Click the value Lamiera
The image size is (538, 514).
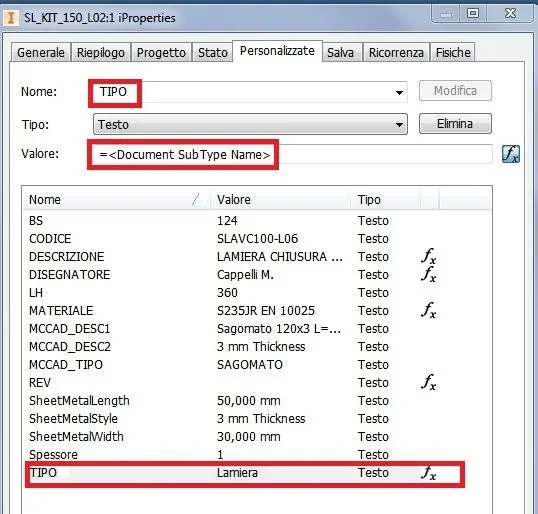coord(237,473)
